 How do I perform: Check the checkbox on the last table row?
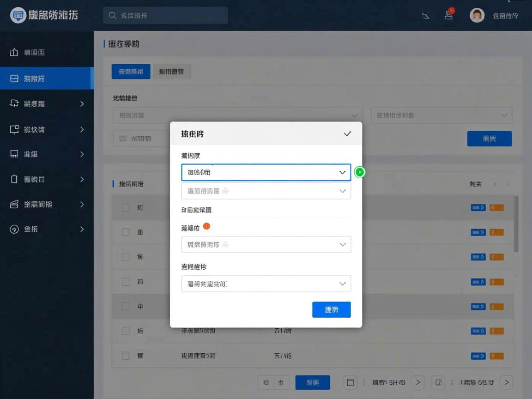(x=125, y=356)
